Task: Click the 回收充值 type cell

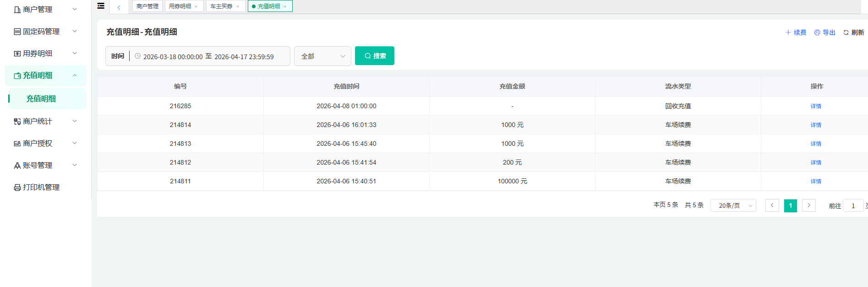Action: point(678,106)
